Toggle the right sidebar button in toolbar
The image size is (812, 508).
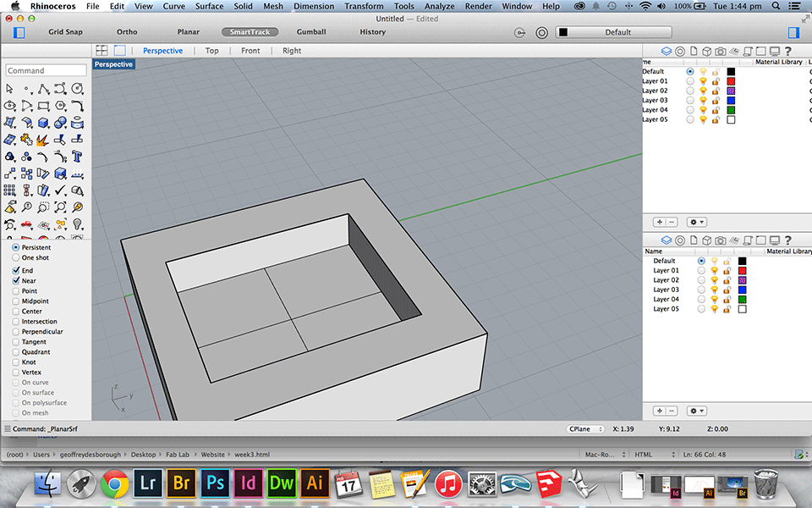tap(793, 32)
